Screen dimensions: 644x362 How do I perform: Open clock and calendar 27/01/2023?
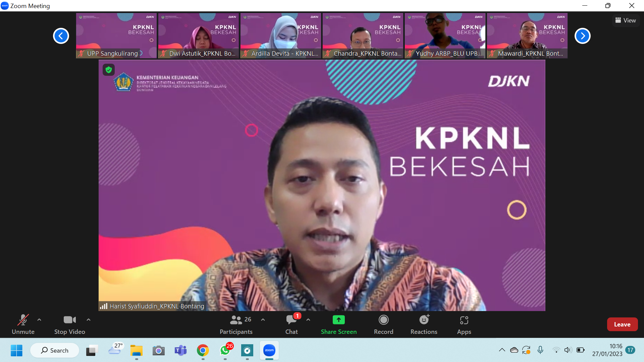607,350
